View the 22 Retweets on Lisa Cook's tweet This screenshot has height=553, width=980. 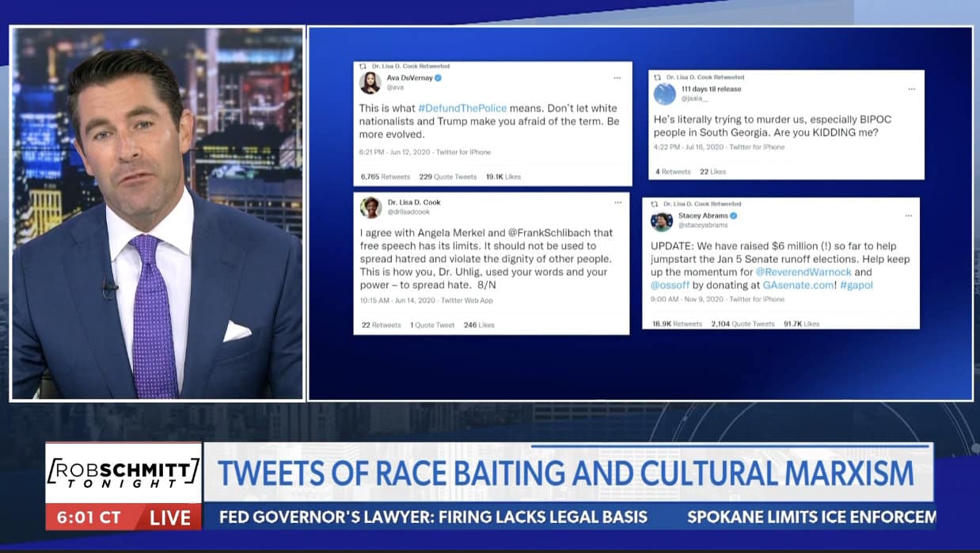click(381, 325)
